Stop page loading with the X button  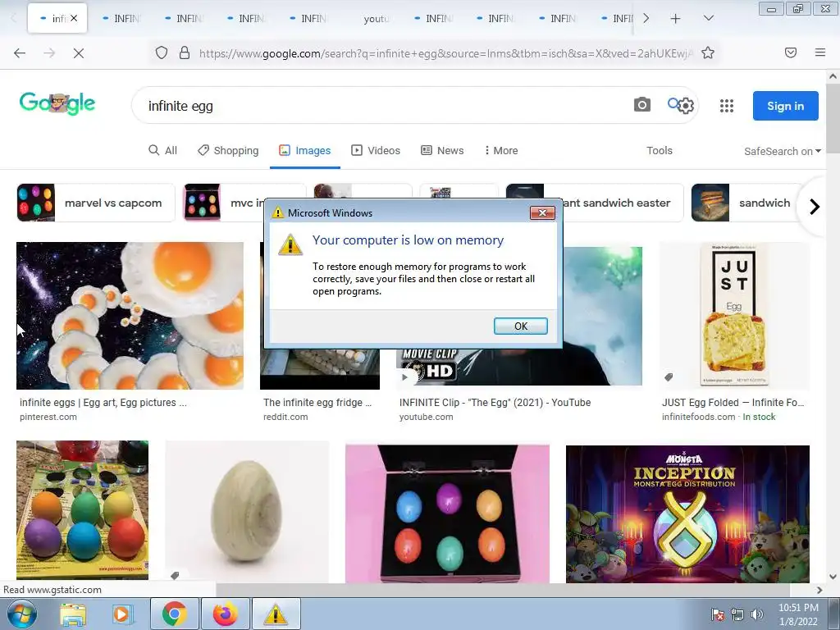coord(78,53)
